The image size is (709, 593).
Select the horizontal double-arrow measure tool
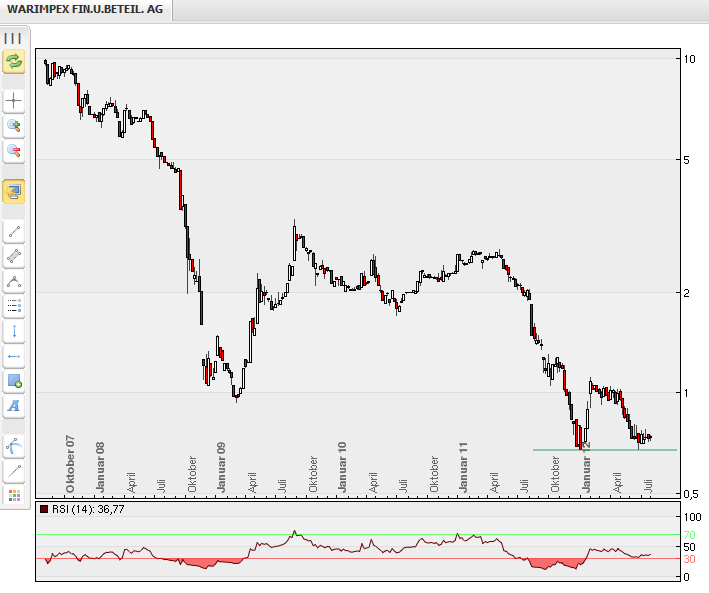point(14,356)
